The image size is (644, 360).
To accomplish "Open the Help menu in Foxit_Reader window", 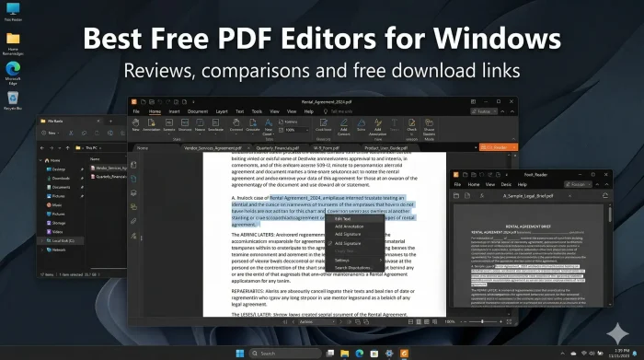I will [522, 184].
